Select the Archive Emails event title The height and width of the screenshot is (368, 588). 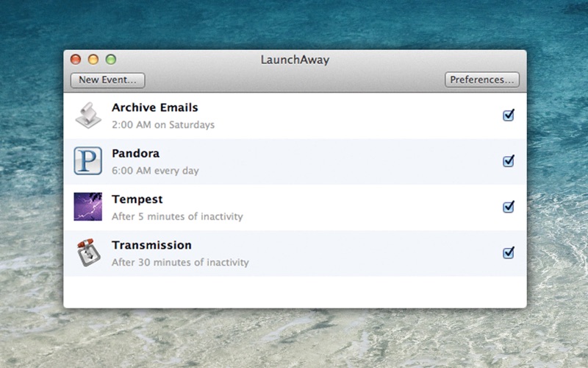155,107
